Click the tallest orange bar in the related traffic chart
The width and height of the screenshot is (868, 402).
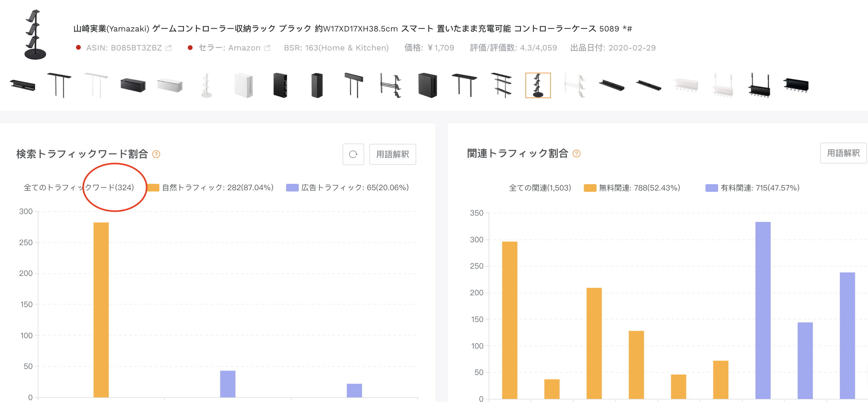pos(510,320)
